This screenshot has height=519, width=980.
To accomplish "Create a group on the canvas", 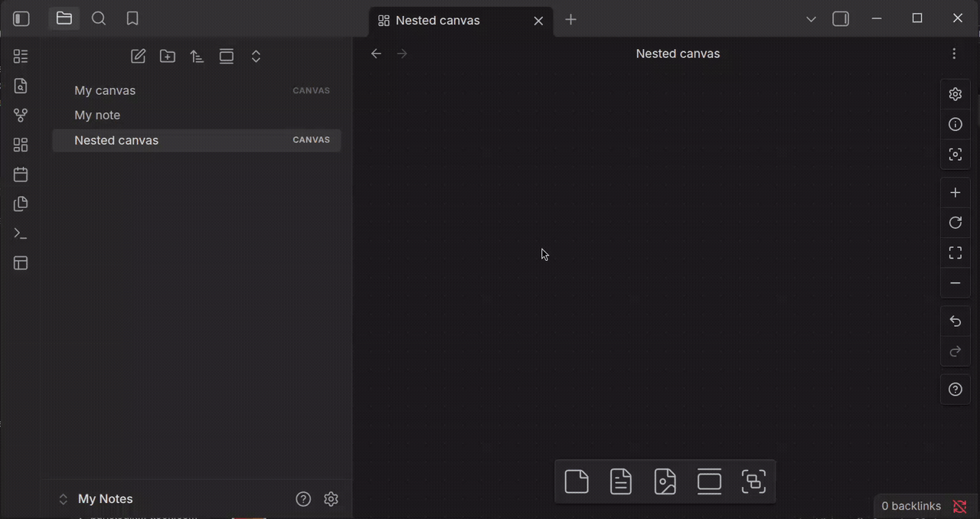I will click(754, 481).
